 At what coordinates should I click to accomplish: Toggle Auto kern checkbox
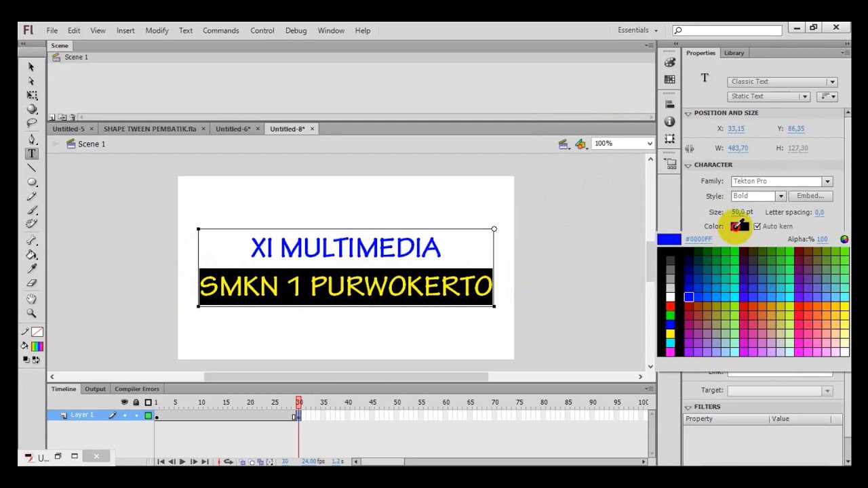[757, 226]
